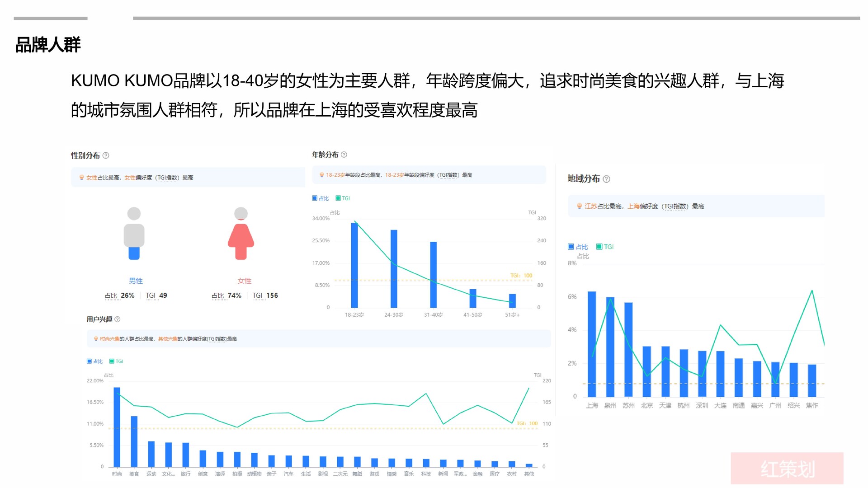Click lightbulb icon in interest insight banner
868x488 pixels.
96,338
